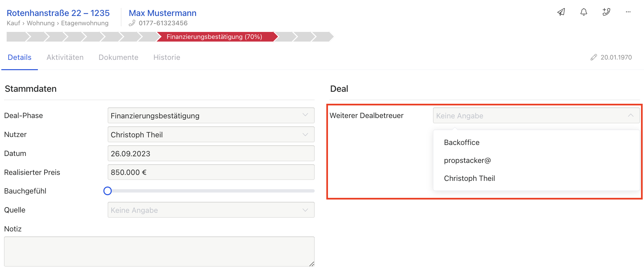Viewport: 644px width, 274px height.
Task: Open the Max Mustermann contact link
Action: 162,13
